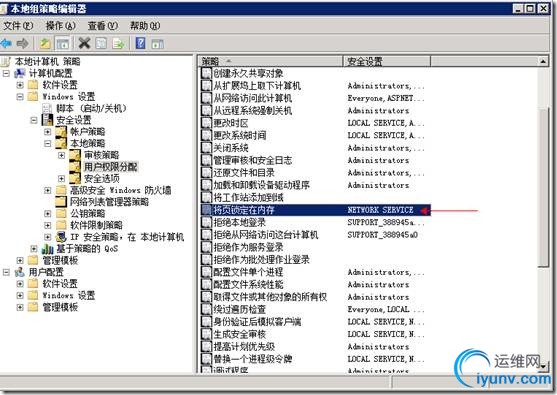
Task: Toggle the show/hide console tree icon
Action: click(x=63, y=44)
